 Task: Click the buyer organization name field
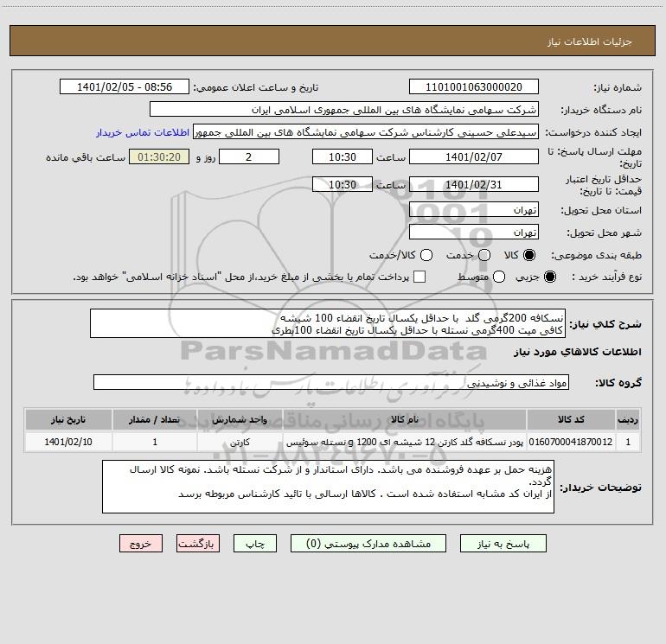tap(344, 109)
